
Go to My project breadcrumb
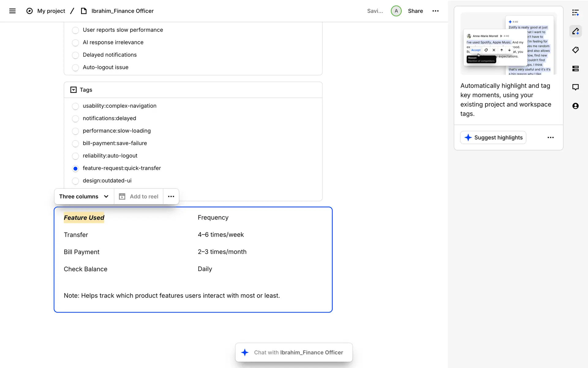pyautogui.click(x=51, y=11)
